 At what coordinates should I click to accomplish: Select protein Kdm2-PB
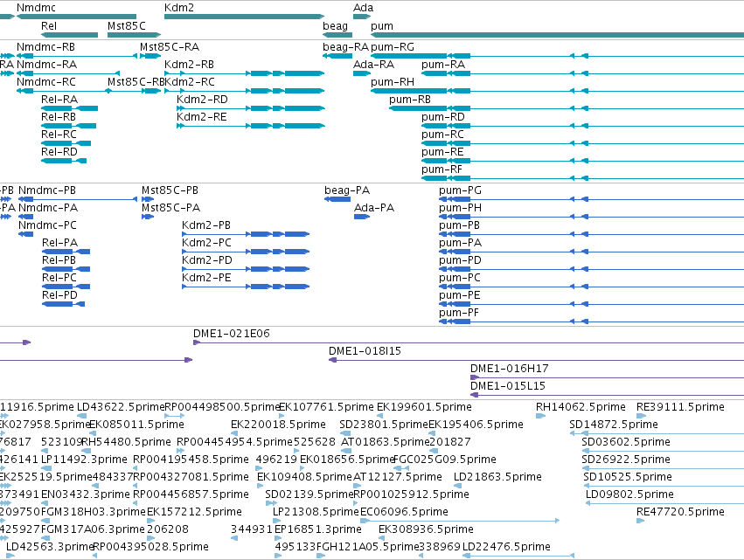tap(246, 234)
